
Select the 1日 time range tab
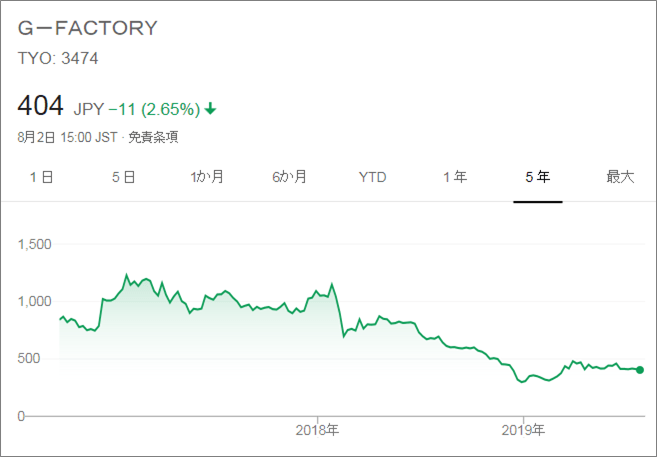click(41, 177)
